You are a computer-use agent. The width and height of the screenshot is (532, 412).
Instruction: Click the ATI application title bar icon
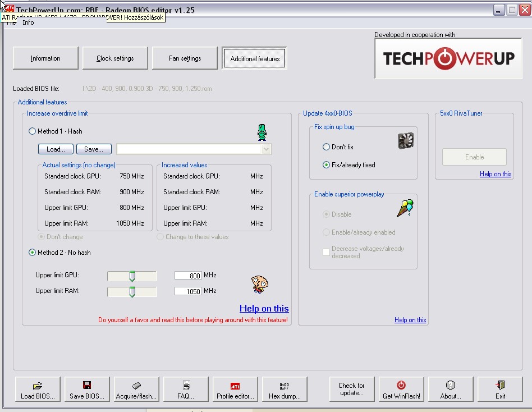[x=9, y=9]
